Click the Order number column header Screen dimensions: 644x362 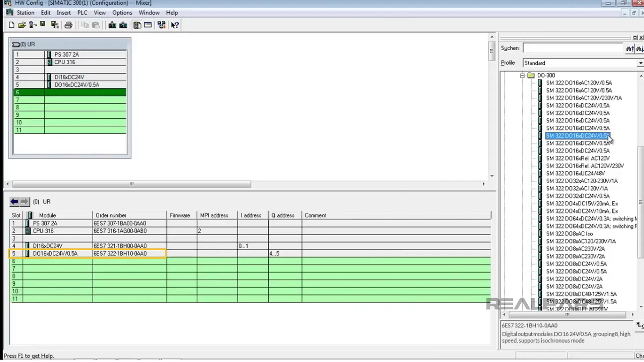click(129, 215)
